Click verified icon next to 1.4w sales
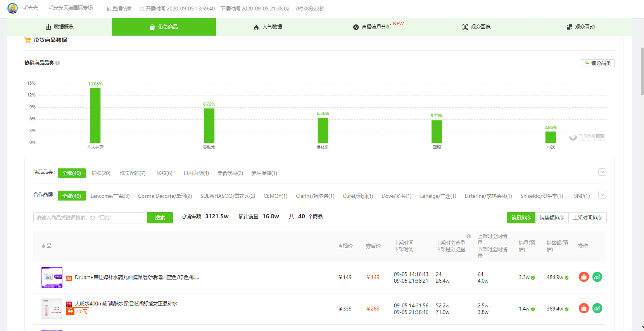The image size is (644, 331). click(533, 309)
